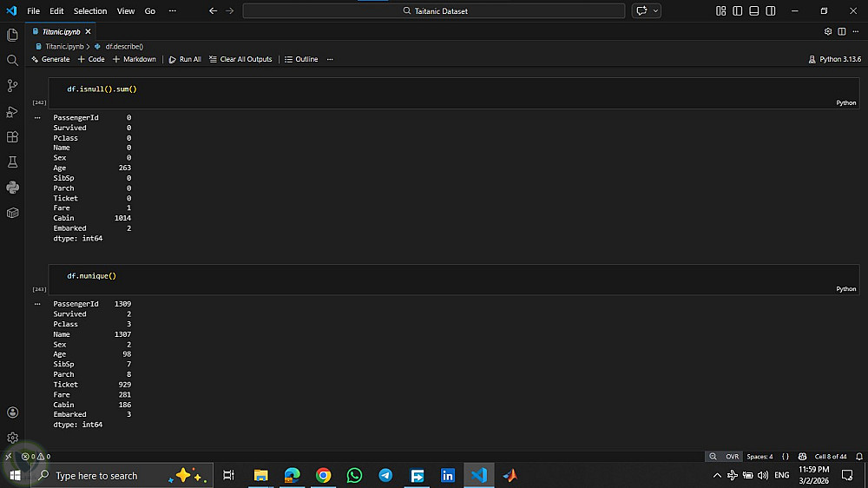Open remote window indicator in status bar
The height and width of the screenshot is (488, 868).
[9, 457]
